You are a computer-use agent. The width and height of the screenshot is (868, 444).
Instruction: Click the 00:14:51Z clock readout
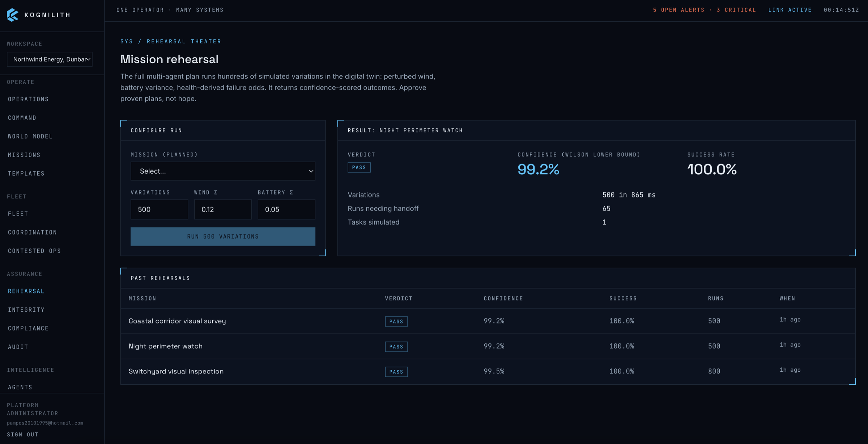pyautogui.click(x=841, y=10)
